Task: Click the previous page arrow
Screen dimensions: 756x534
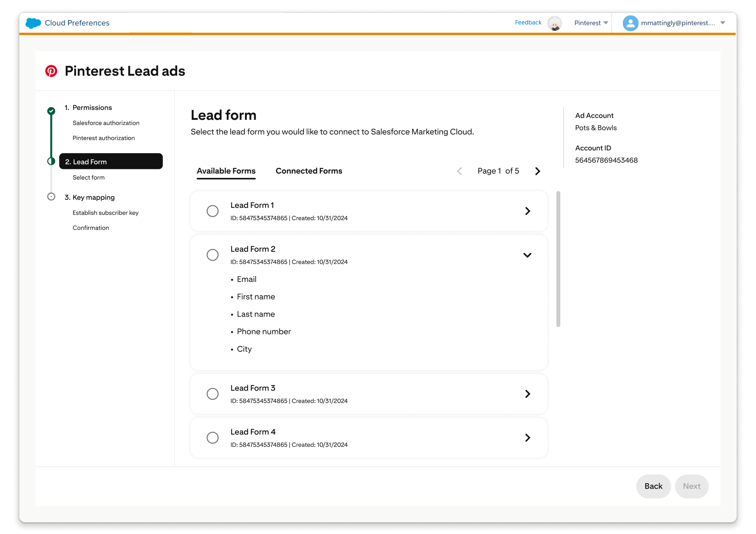Action: coord(460,171)
